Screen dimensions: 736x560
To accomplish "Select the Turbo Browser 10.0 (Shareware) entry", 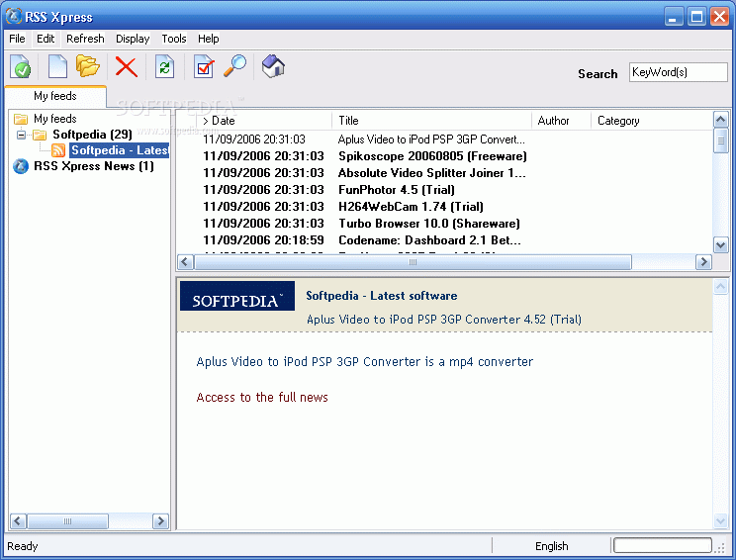I will (x=429, y=224).
